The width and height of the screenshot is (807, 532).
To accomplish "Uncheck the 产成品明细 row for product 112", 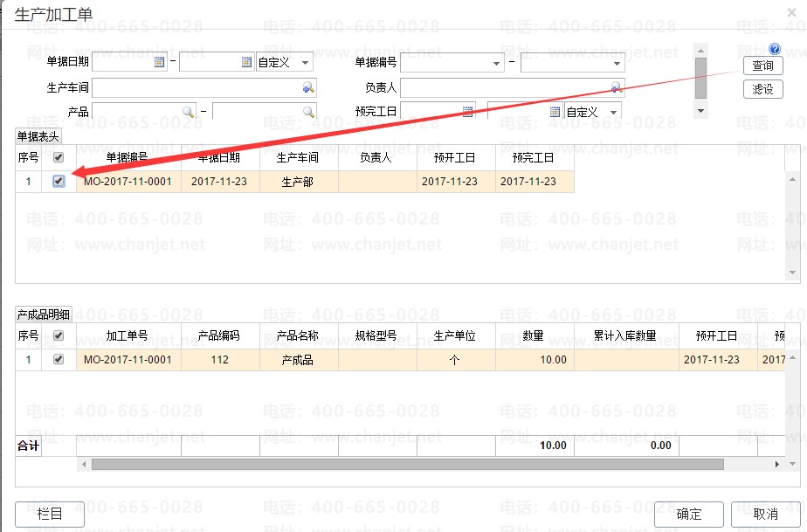I will pos(59,360).
